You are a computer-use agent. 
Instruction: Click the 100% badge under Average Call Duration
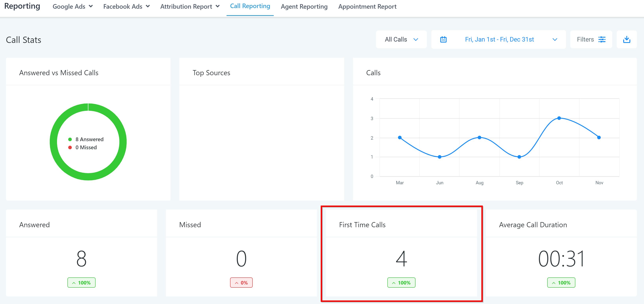point(561,283)
